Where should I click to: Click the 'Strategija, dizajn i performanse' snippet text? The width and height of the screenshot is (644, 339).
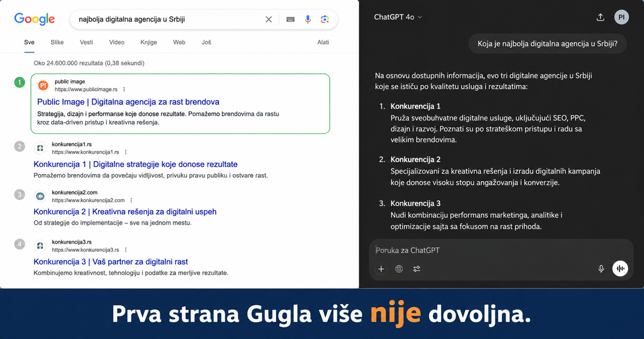coord(158,118)
